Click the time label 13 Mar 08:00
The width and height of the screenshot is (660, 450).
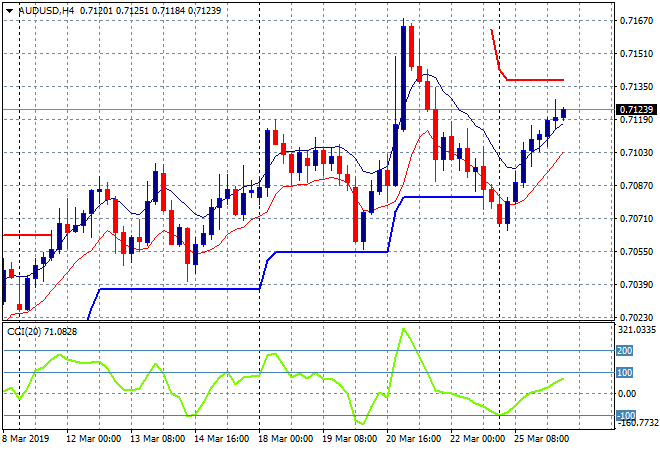157,439
